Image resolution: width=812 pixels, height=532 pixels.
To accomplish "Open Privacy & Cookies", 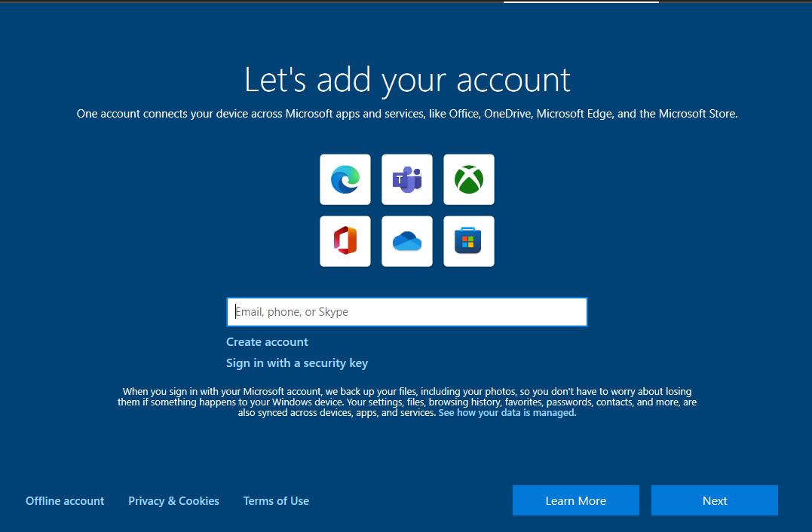I will 173,500.
